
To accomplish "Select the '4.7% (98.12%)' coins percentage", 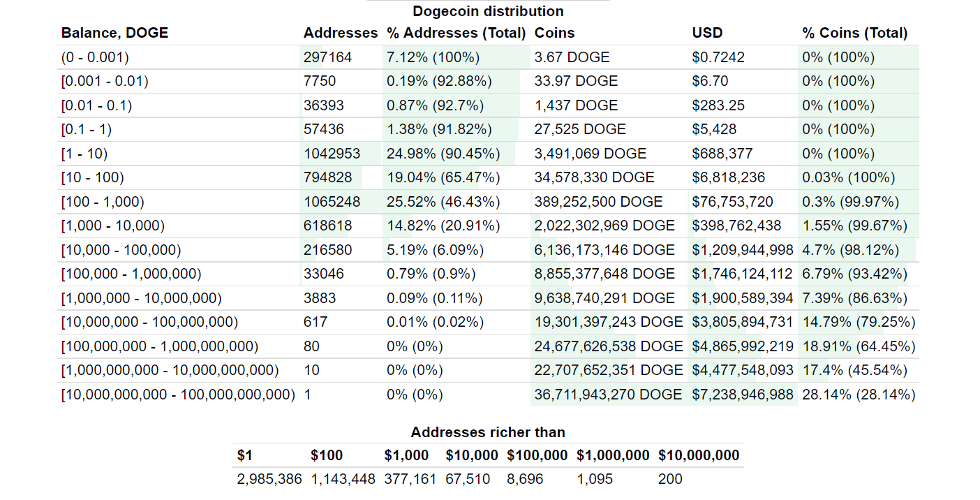I will pyautogui.click(x=851, y=250).
